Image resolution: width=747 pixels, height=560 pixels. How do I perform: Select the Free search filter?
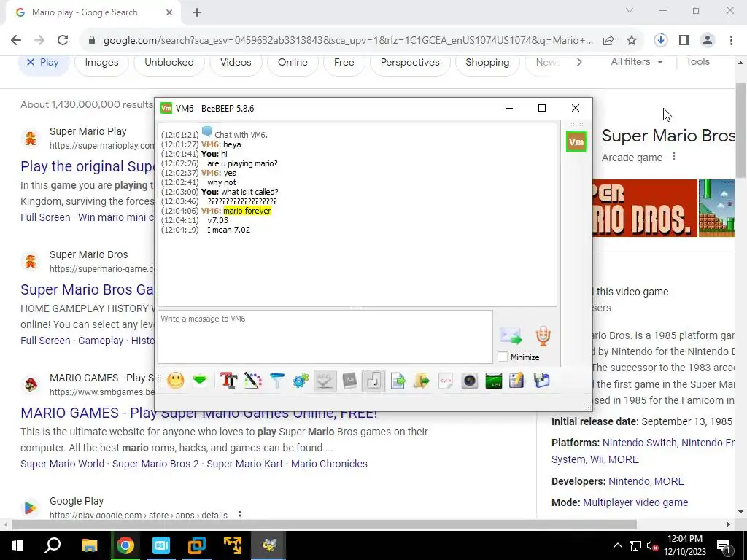click(344, 63)
